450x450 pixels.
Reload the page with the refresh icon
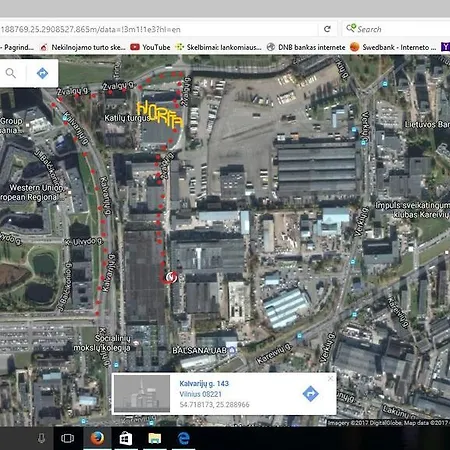point(327,29)
